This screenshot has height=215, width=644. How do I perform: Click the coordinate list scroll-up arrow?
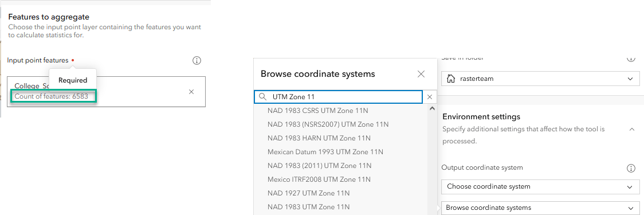pos(432,108)
